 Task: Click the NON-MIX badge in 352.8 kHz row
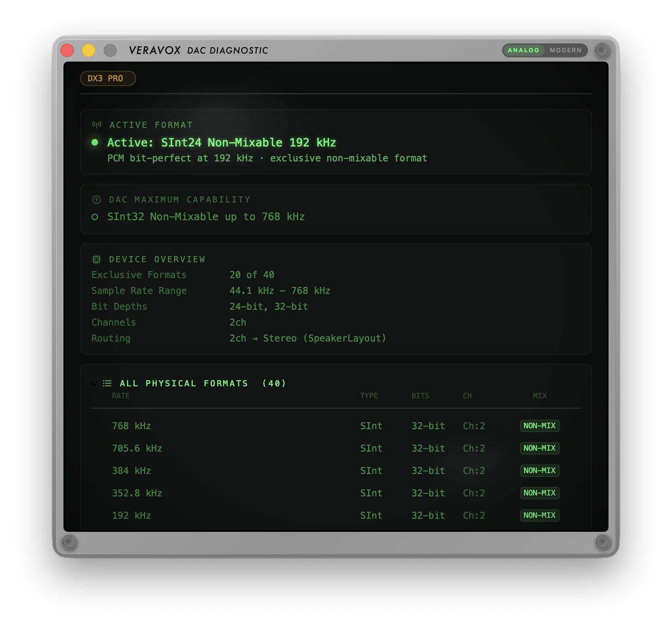click(540, 493)
